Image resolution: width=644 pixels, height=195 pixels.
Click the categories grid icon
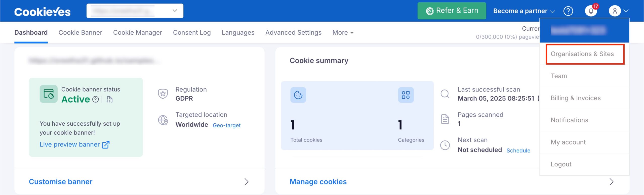click(406, 95)
